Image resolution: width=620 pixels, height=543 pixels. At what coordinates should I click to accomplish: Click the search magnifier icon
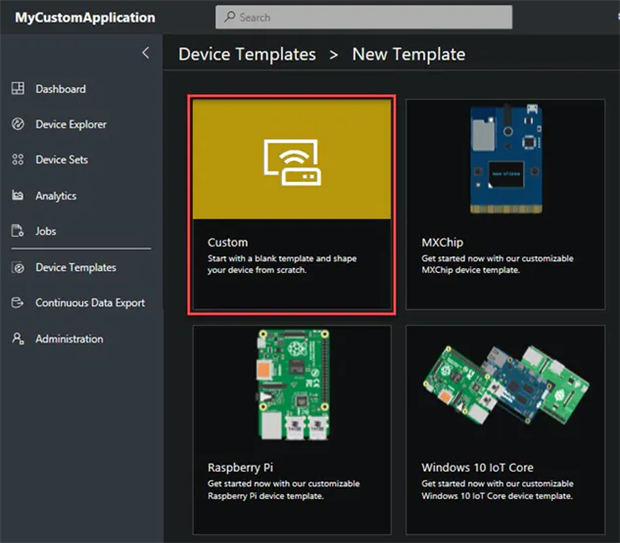pyautogui.click(x=229, y=17)
